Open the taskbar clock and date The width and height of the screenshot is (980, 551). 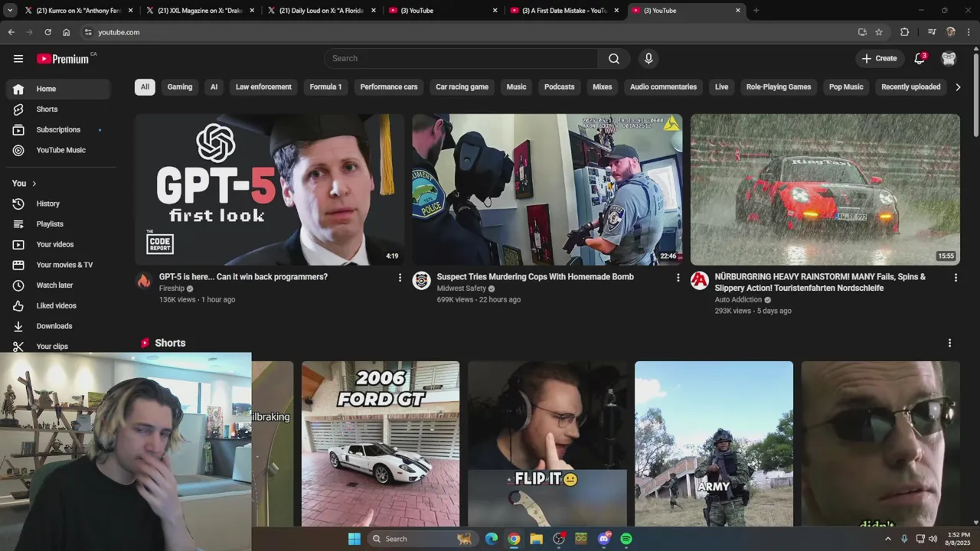click(958, 539)
